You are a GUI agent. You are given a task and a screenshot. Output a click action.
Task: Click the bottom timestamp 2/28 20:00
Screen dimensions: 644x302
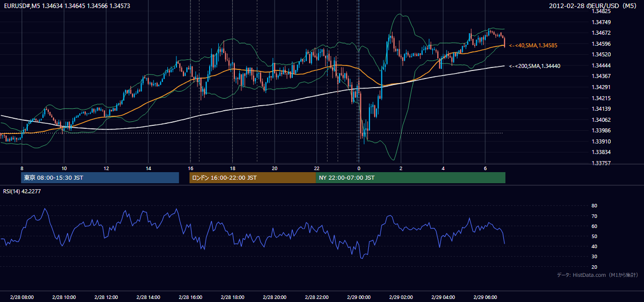[x=274, y=297]
